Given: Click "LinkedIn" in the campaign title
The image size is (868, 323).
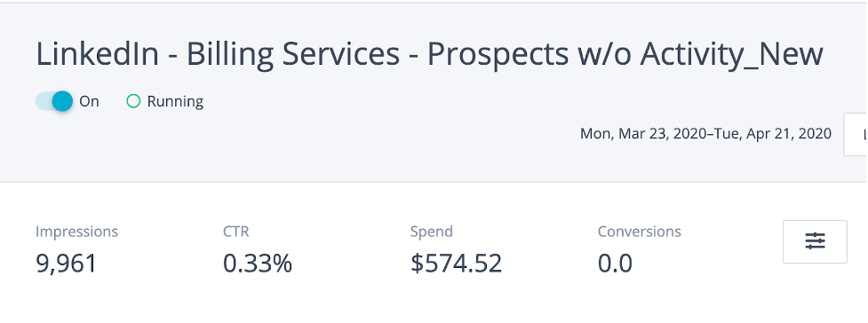Looking at the screenshot, I should [x=98, y=54].
